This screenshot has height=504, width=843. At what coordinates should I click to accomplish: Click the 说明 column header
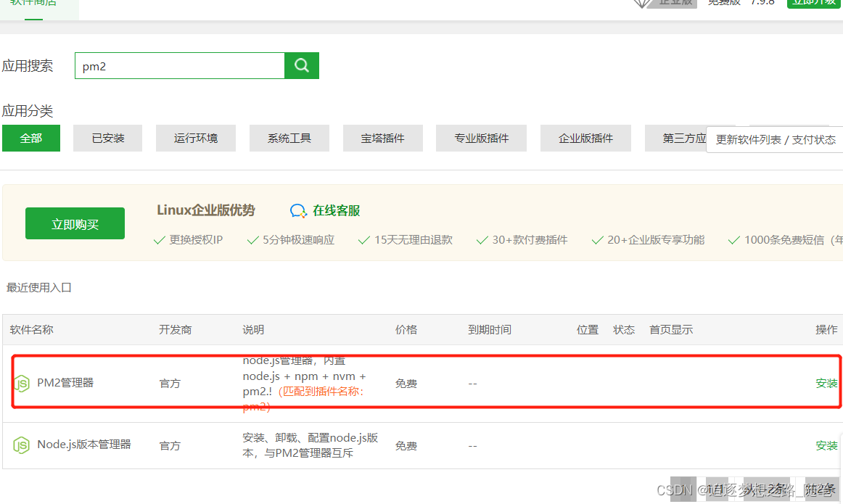click(x=253, y=329)
